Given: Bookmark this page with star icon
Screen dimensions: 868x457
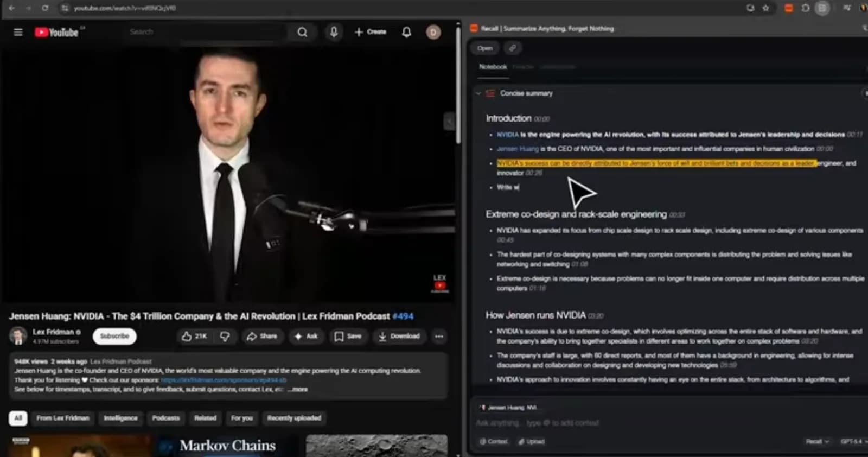Looking at the screenshot, I should [765, 8].
